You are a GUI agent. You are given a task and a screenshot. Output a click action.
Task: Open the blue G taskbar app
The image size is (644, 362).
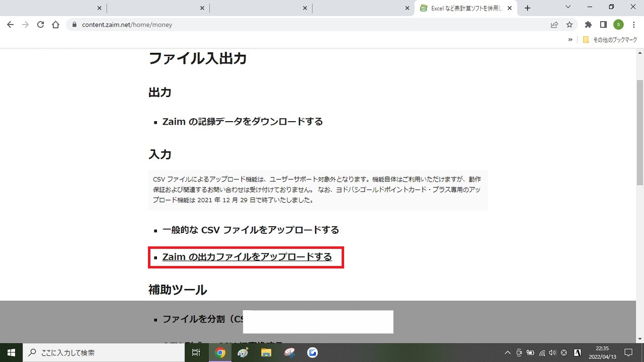click(312, 352)
